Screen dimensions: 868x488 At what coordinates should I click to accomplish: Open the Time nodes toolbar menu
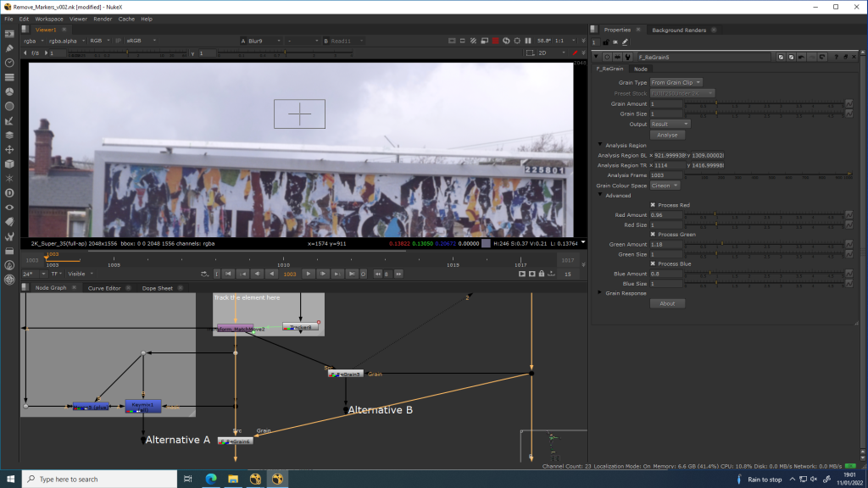[8, 63]
